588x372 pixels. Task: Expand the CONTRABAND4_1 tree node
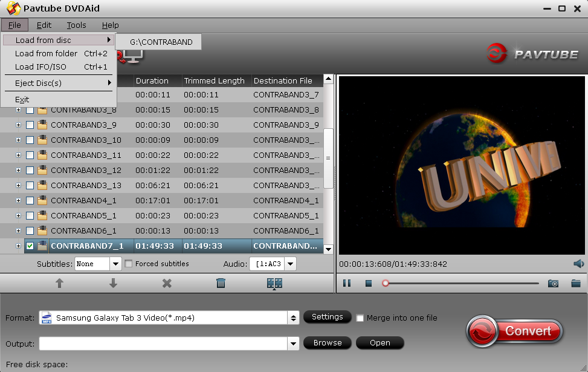point(18,200)
